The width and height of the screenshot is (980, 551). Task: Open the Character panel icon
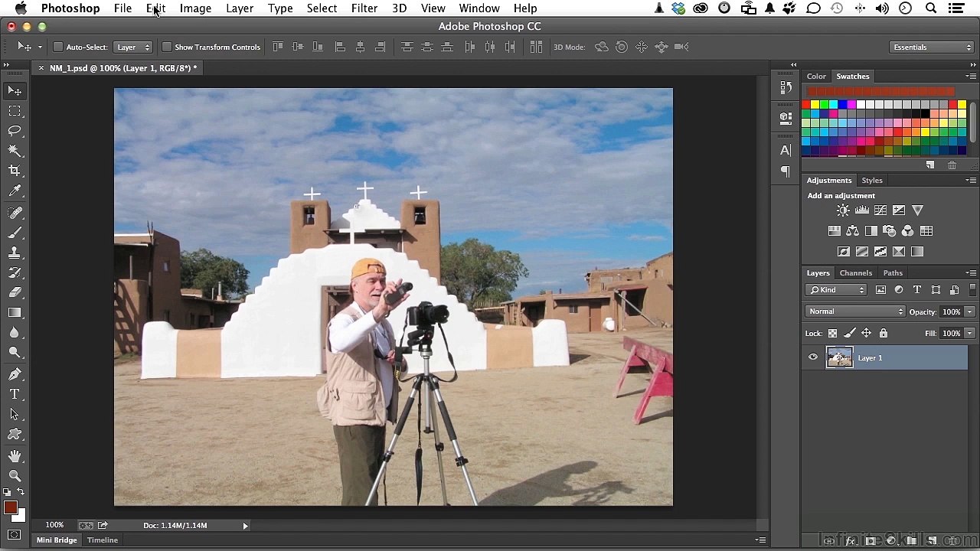(786, 150)
